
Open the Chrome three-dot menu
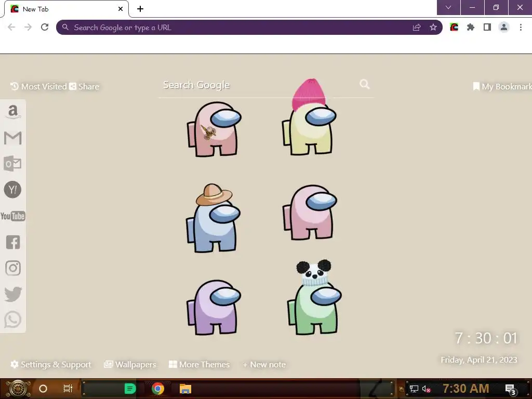[x=521, y=27]
